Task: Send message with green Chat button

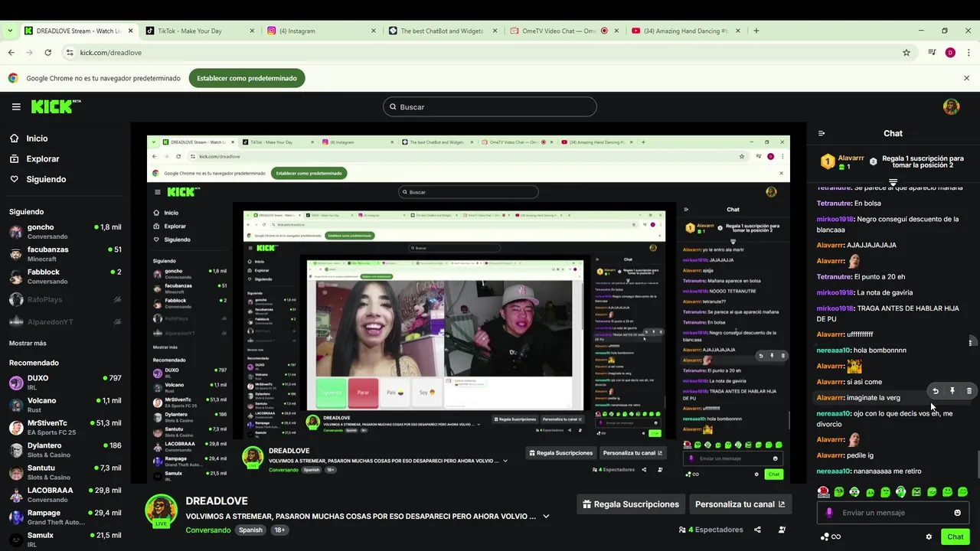Action: [955, 537]
